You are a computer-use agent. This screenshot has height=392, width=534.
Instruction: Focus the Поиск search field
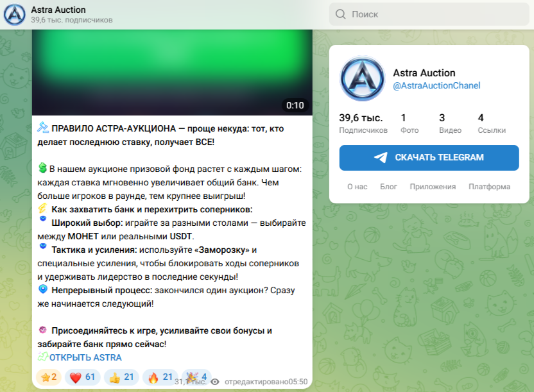pos(429,14)
